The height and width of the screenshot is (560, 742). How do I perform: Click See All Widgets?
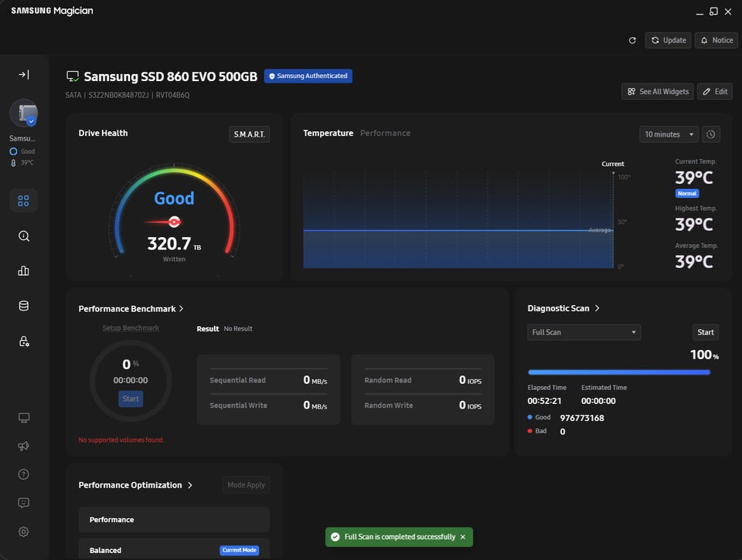[x=658, y=91]
